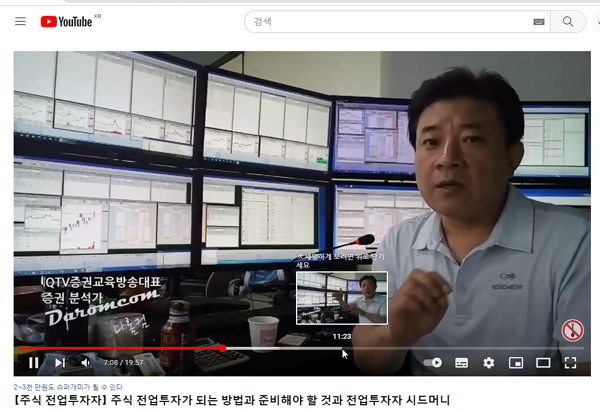
Task: Toggle subtitles/closed captions
Action: point(461,362)
